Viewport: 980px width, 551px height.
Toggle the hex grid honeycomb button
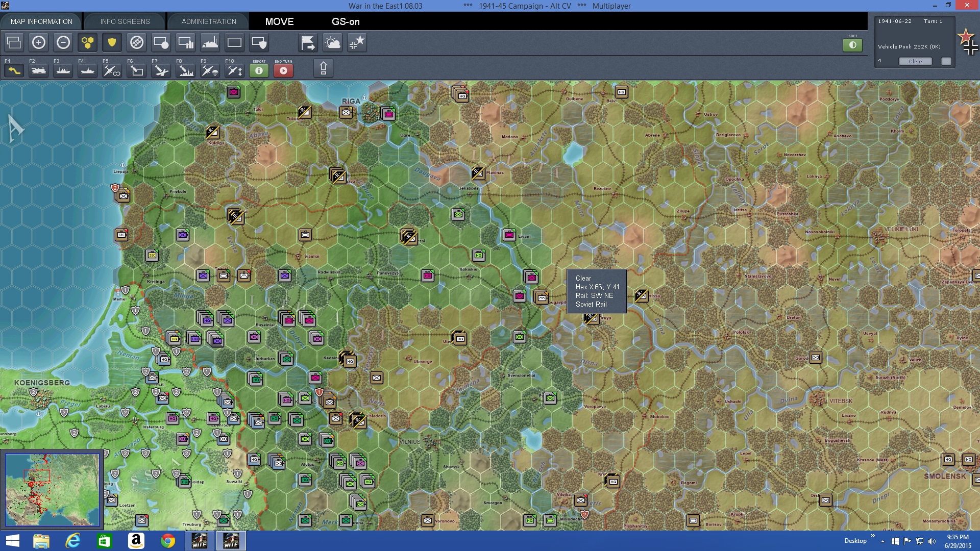click(88, 43)
